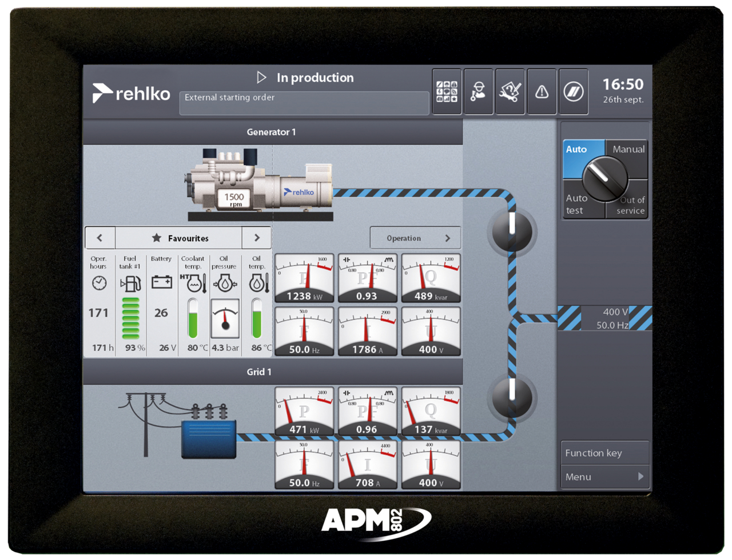The width and height of the screenshot is (732, 560).
Task: Open the operator access icon with key symbol
Action: pos(479,92)
